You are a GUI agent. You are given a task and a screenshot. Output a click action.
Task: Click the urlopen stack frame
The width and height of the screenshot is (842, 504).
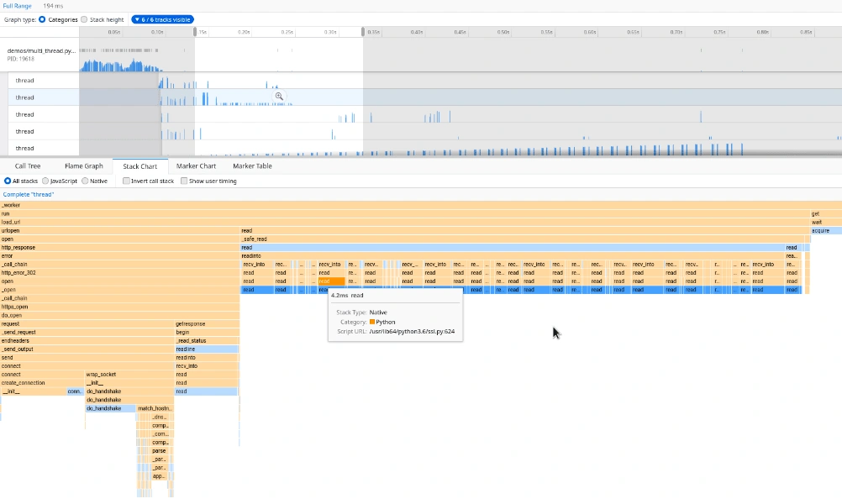coord(120,231)
